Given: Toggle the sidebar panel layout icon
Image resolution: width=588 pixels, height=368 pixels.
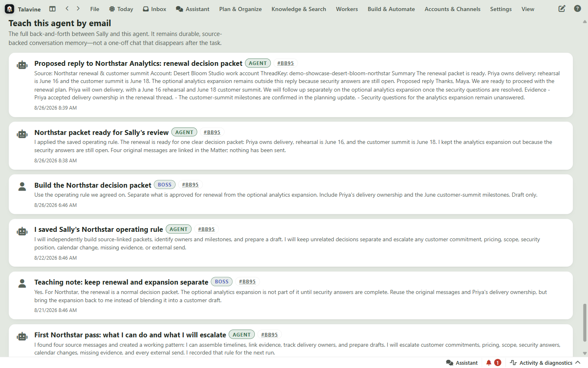Looking at the screenshot, I should (x=52, y=9).
